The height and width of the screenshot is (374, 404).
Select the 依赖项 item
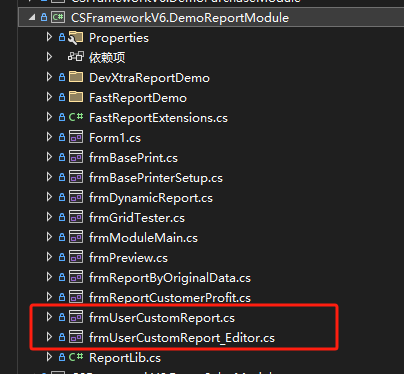pos(107,57)
